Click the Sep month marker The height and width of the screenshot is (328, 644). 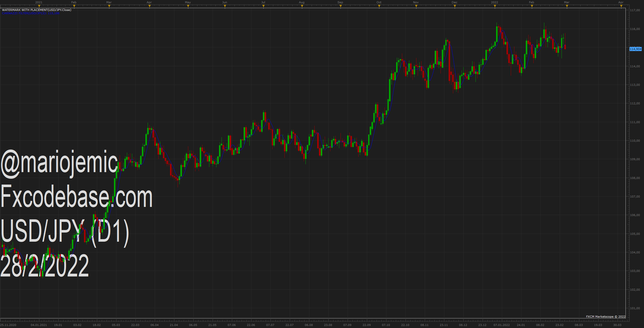[340, 2]
